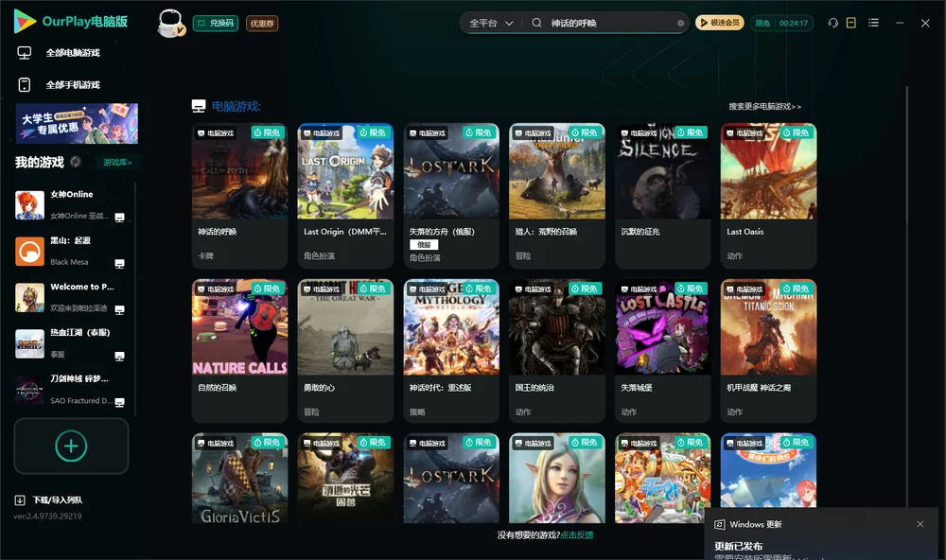Click the yellow note icon in title bar

(x=850, y=23)
